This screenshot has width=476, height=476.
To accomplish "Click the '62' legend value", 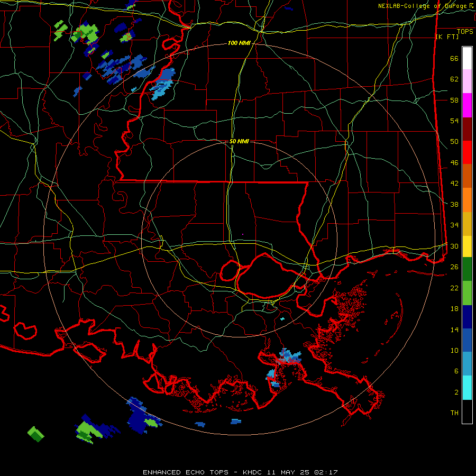I will (454, 79).
